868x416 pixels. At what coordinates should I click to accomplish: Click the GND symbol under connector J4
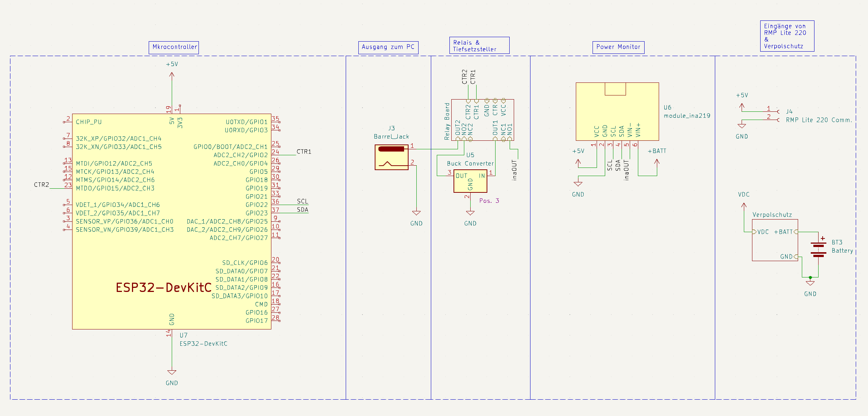742,126
